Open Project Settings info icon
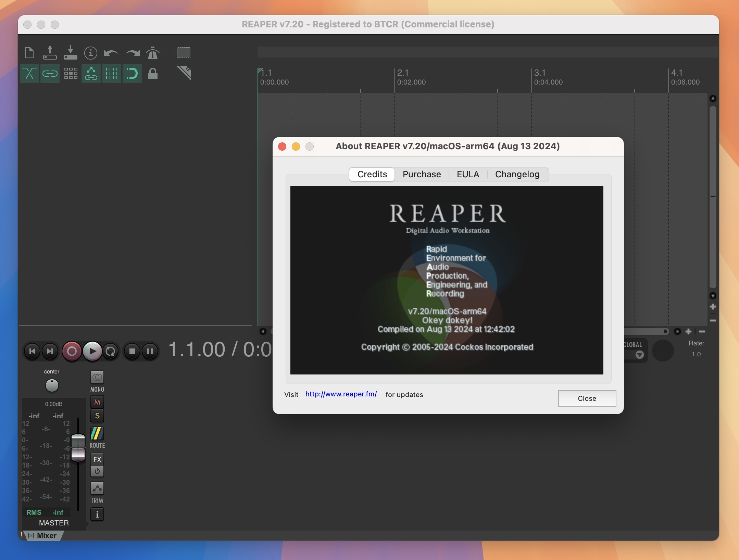Image resolution: width=739 pixels, height=560 pixels. click(91, 53)
